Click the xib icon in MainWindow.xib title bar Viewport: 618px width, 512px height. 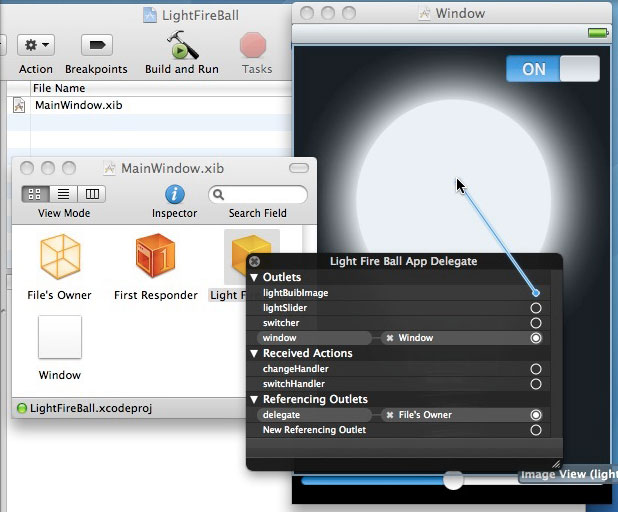(109, 168)
